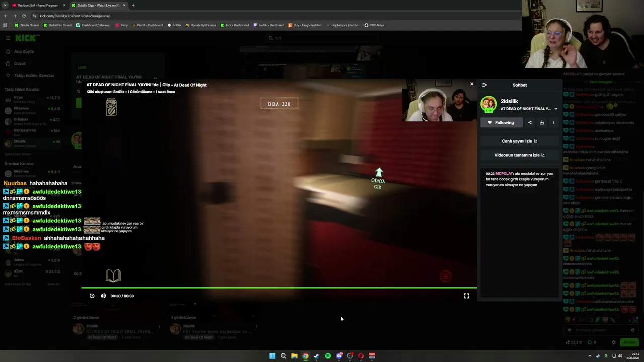
Task: Open File Explorer from the taskbar
Action: tap(294, 356)
